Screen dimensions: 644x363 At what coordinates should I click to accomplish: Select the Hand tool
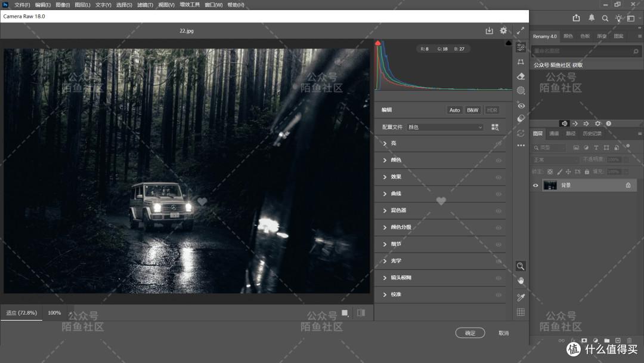tap(521, 281)
